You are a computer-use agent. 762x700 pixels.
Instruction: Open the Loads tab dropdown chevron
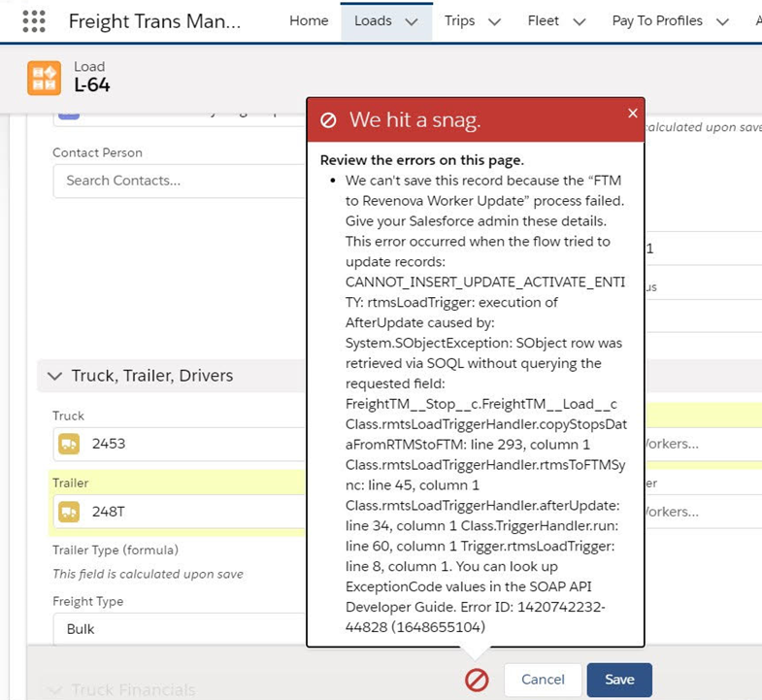(x=412, y=21)
